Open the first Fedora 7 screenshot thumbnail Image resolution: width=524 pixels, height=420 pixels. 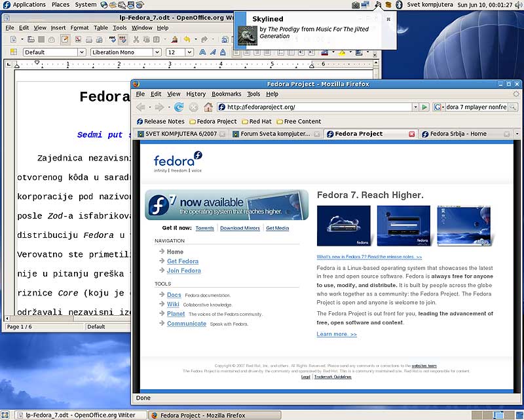coord(344,225)
